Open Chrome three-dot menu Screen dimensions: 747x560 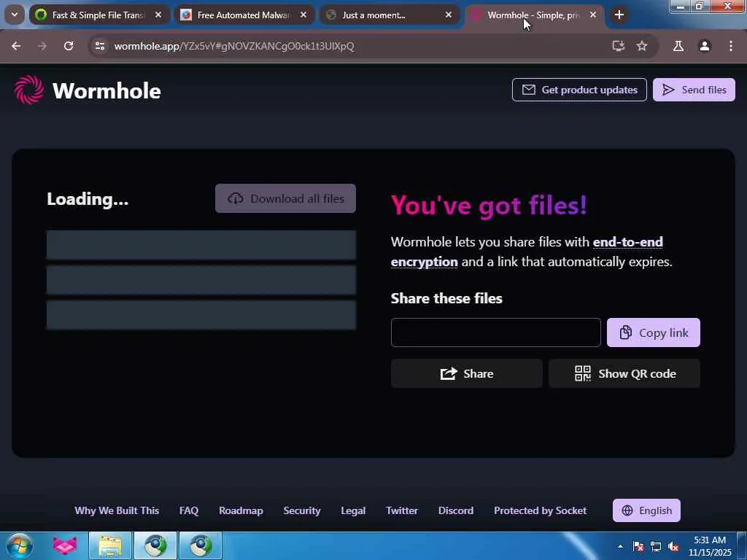pos(731,46)
